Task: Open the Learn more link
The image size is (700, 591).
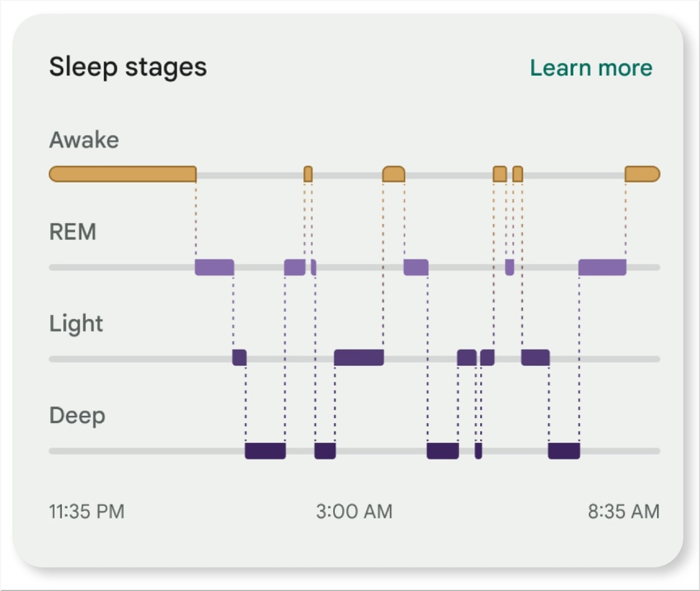Action: click(x=591, y=68)
